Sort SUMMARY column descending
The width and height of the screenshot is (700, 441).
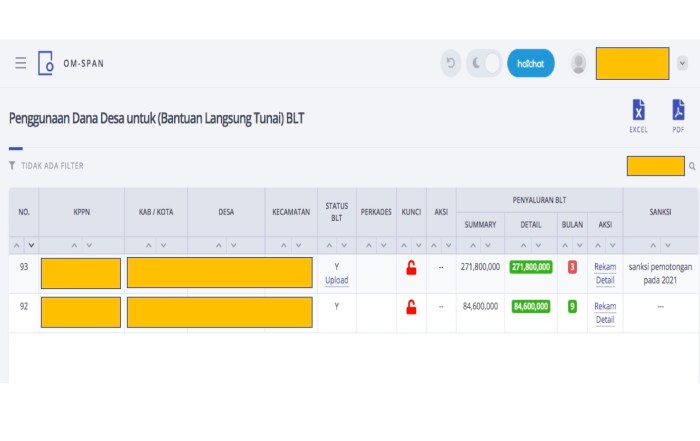click(x=488, y=245)
